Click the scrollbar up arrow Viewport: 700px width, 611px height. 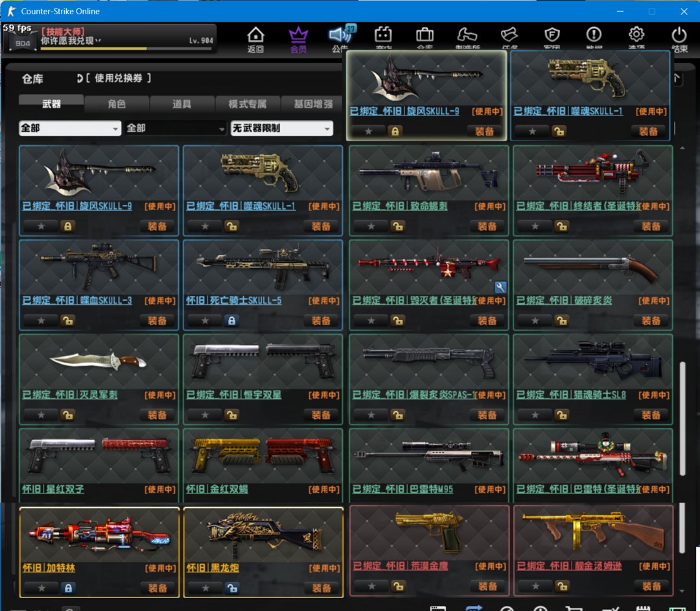click(682, 148)
